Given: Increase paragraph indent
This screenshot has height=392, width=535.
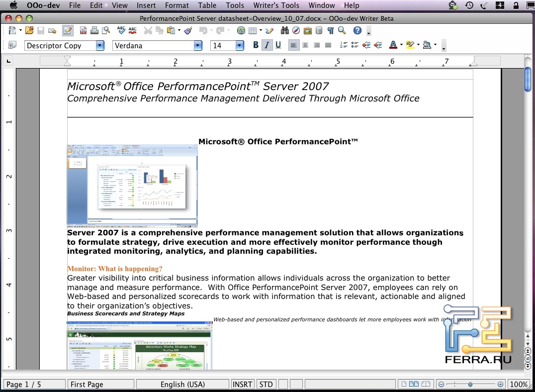Looking at the screenshot, I should coord(378,45).
